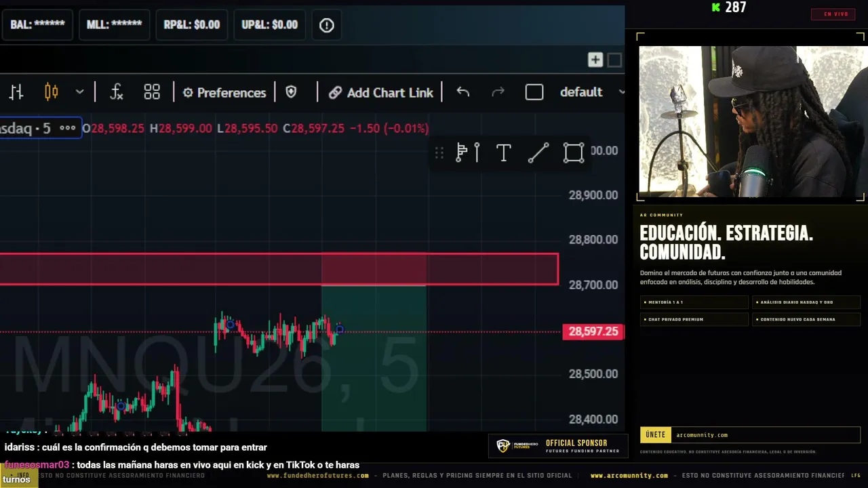
Task: Click the funesosmar03 chat username
Action: [x=37, y=465]
